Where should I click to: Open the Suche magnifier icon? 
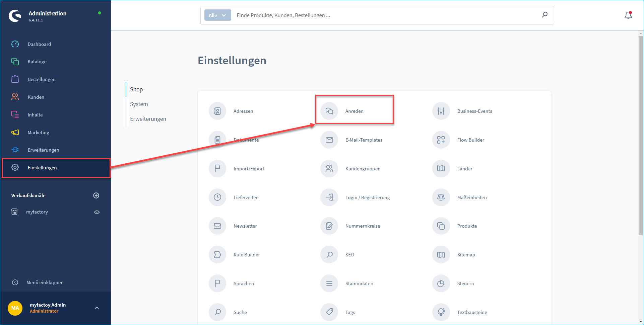[217, 312]
